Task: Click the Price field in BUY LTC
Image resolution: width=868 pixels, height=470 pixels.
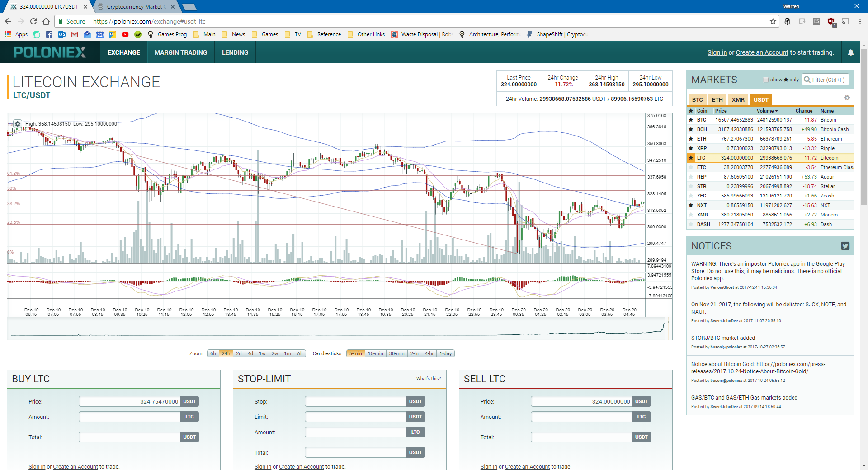Action: (x=129, y=401)
